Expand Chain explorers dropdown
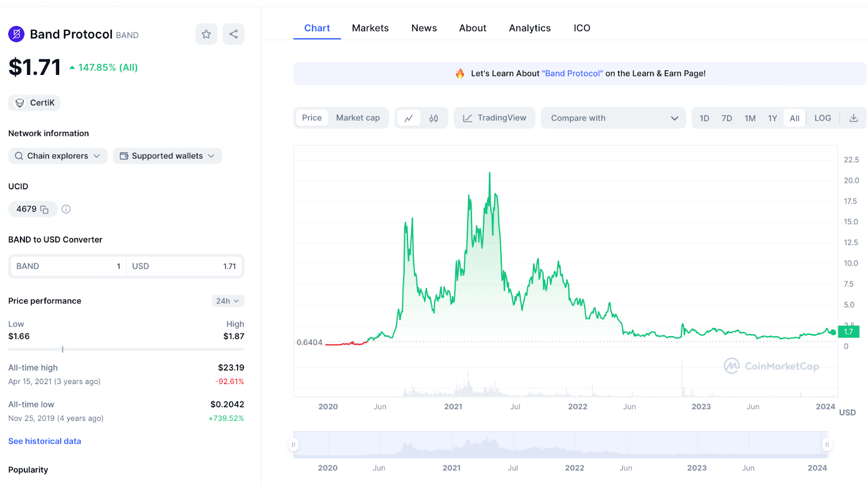 [58, 156]
